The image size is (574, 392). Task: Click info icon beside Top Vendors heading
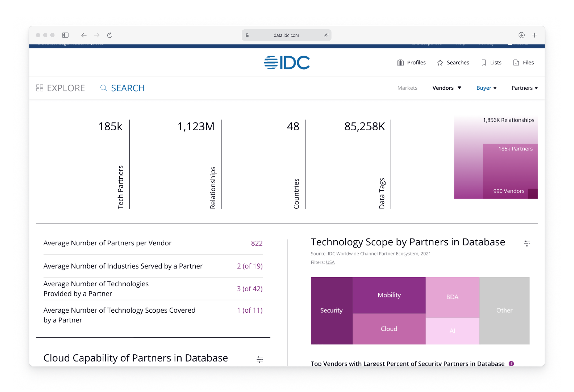tap(511, 363)
